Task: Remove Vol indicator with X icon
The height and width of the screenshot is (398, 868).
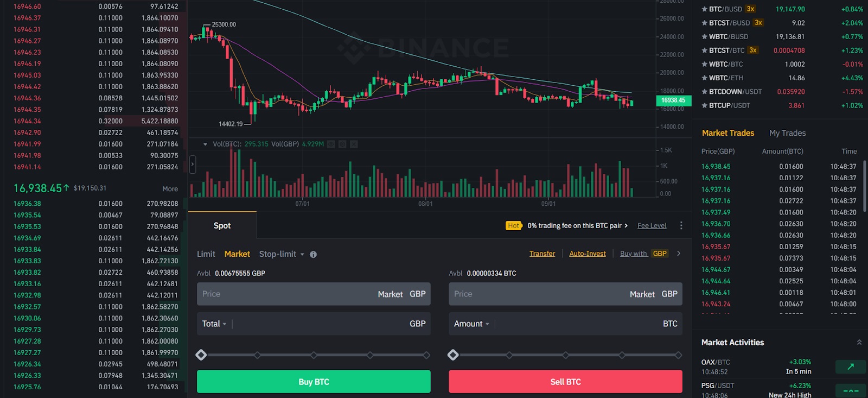Action: coord(354,144)
